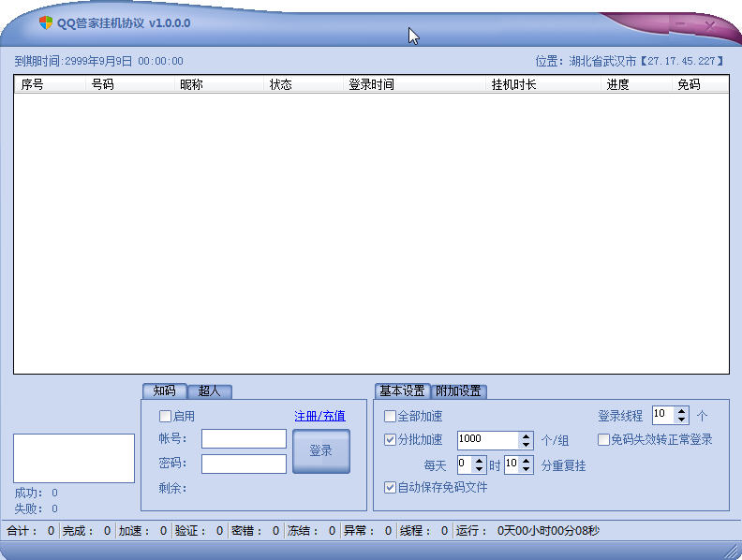The height and width of the screenshot is (560, 742).
Task: Click the 密错 status bar entry
Action: pyautogui.click(x=256, y=531)
